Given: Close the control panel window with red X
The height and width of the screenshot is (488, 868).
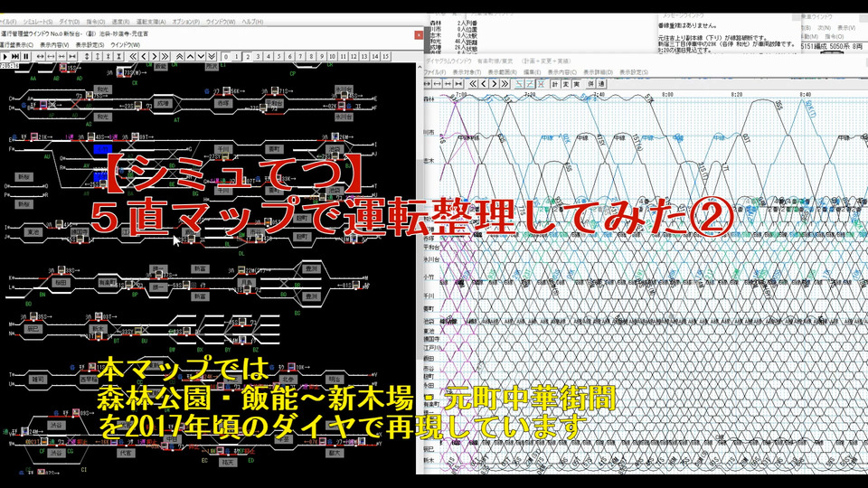Looking at the screenshot, I should coord(419,34).
